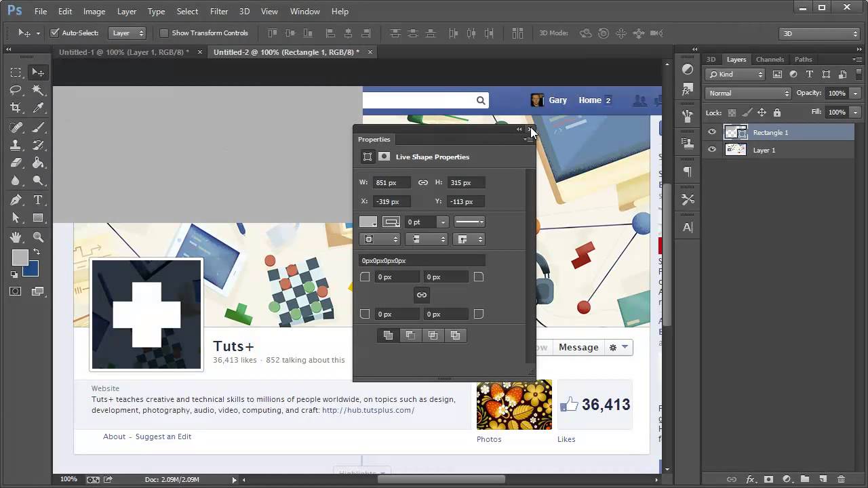Click the About link
The width and height of the screenshot is (868, 488).
[114, 436]
